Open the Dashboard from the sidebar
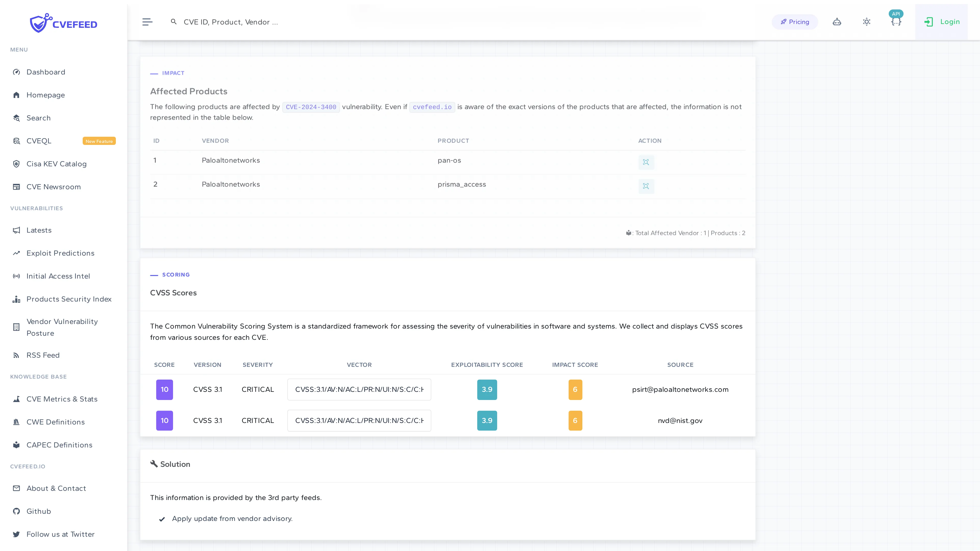 (46, 72)
